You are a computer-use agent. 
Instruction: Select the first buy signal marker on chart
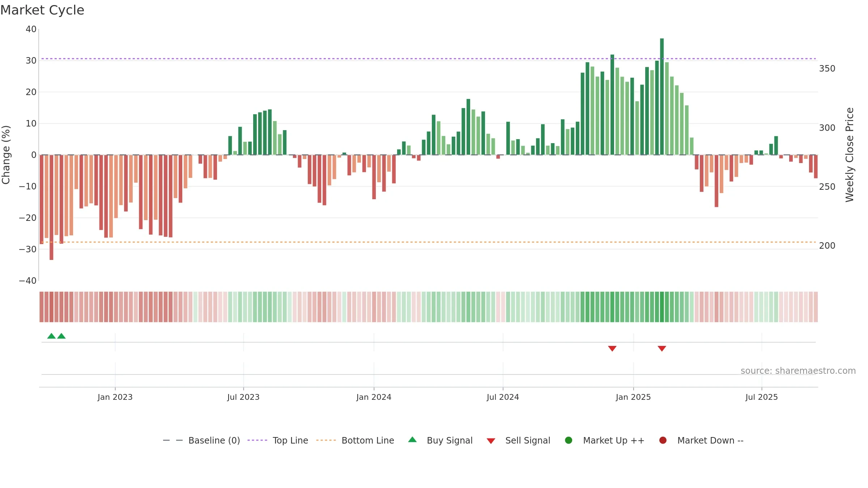pyautogui.click(x=51, y=336)
